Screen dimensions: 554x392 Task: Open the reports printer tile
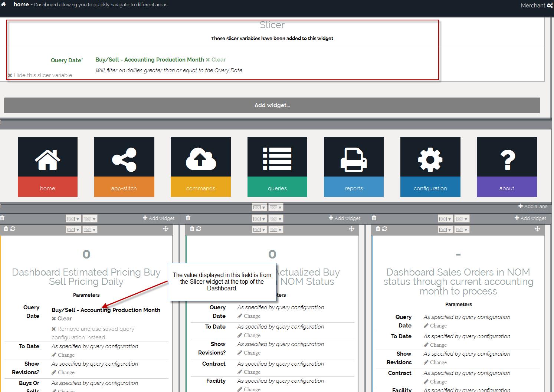click(354, 167)
